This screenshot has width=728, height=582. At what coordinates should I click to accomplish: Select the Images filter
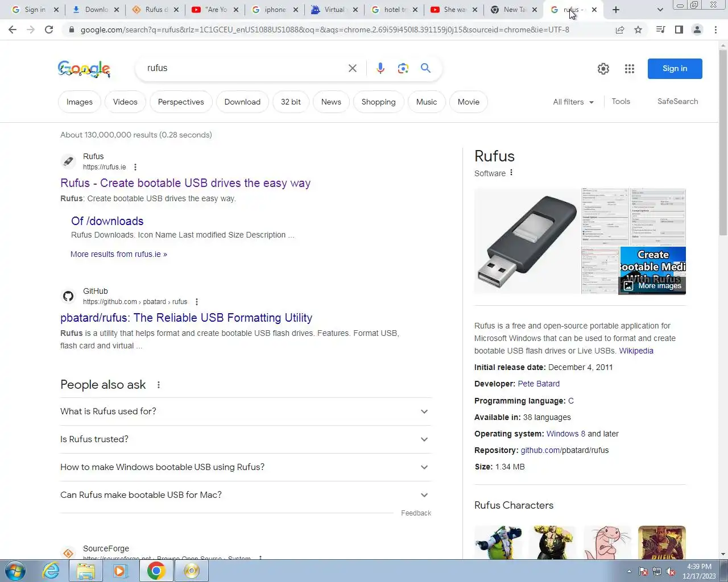[x=80, y=102]
